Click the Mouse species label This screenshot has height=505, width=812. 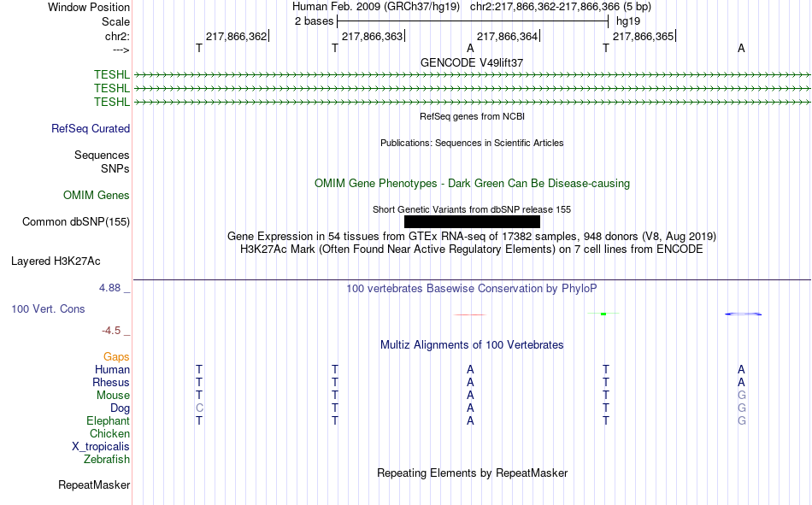coord(113,395)
